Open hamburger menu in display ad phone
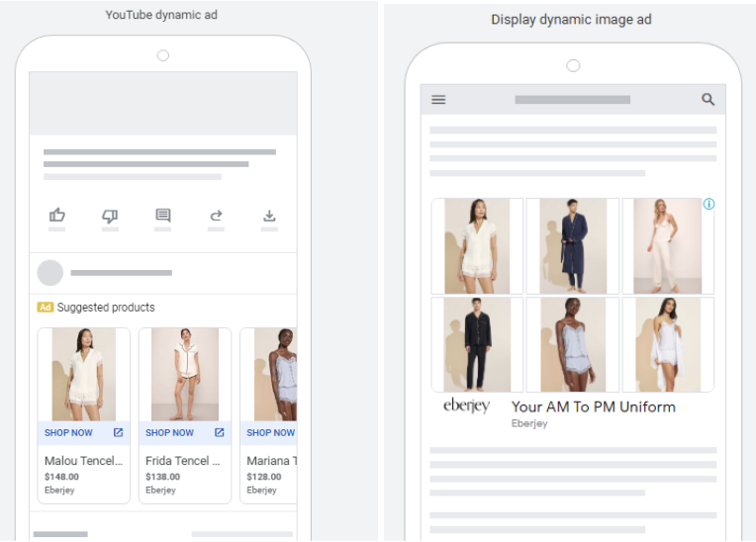This screenshot has height=542, width=756. tap(438, 100)
